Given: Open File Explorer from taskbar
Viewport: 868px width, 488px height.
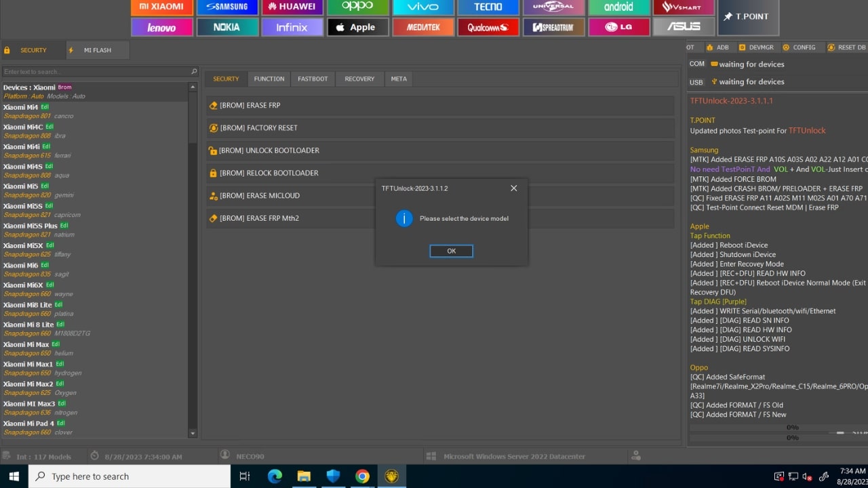Looking at the screenshot, I should (304, 476).
